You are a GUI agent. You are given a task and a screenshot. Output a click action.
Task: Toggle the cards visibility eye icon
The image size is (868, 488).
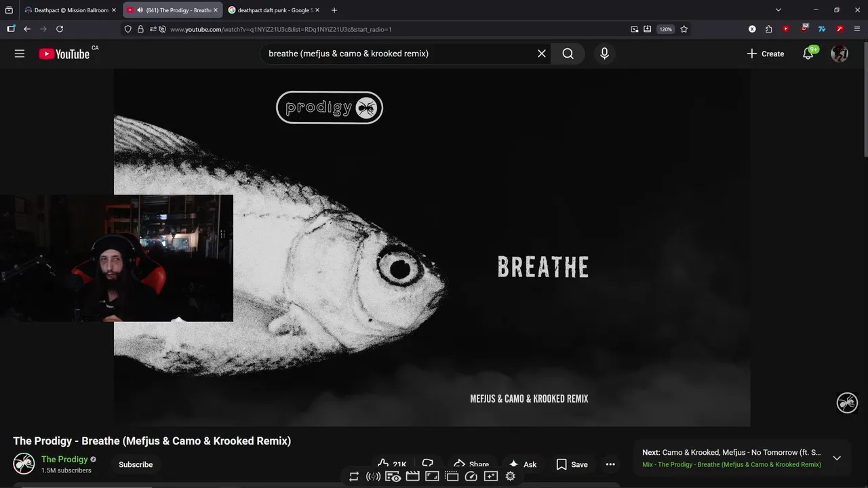tap(393, 476)
